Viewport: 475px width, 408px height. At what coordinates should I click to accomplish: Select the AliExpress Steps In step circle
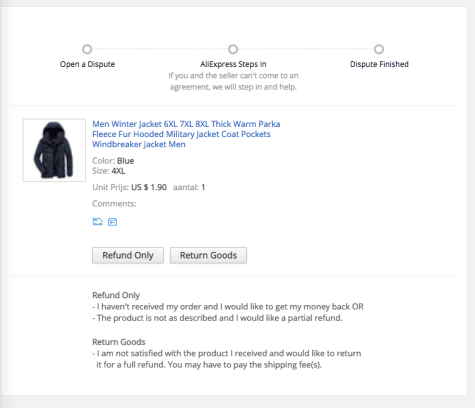[233, 49]
